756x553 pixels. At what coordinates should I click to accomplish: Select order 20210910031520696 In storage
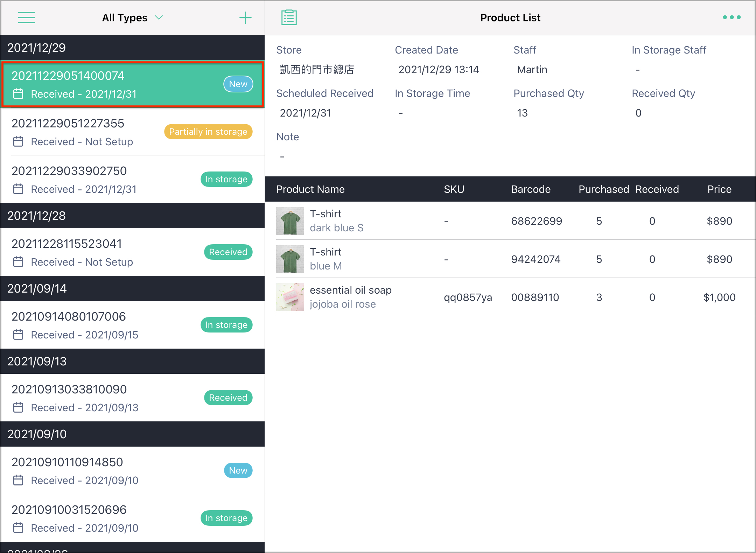point(133,518)
